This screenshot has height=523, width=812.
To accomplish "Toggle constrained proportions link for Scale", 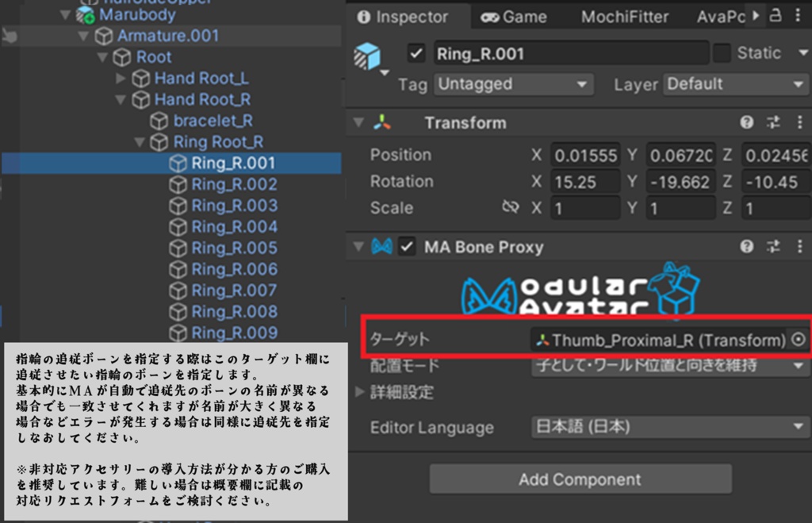I will [510, 207].
